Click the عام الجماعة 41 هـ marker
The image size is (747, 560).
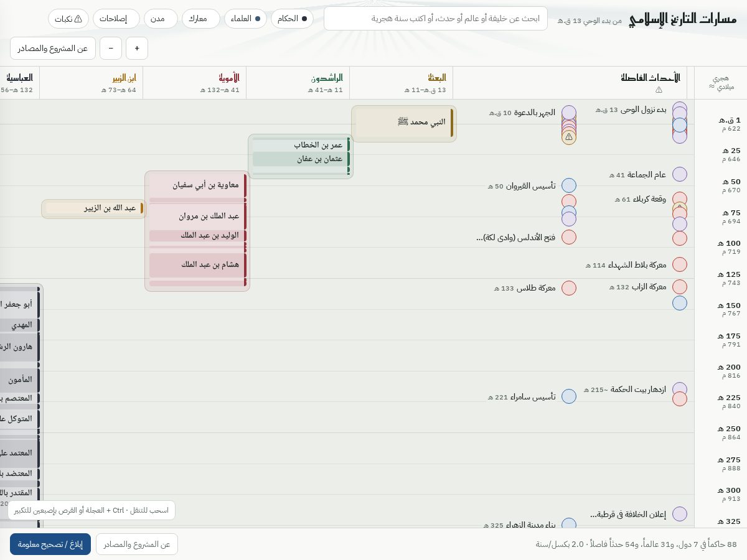pos(680,174)
